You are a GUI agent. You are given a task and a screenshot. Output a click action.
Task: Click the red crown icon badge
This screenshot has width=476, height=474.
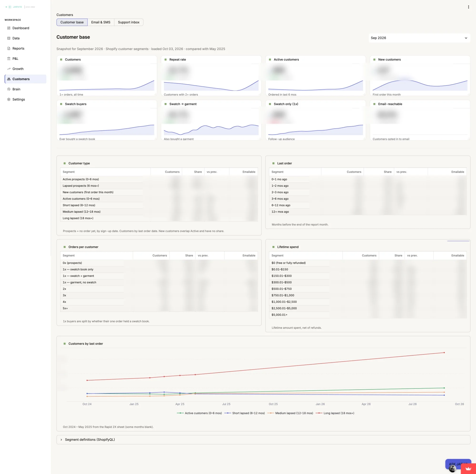pos(468,469)
